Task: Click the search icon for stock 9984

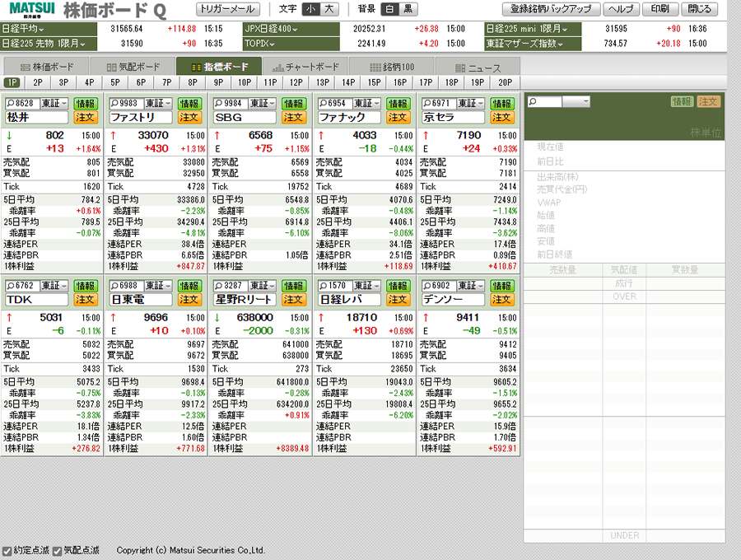Action: point(218,103)
